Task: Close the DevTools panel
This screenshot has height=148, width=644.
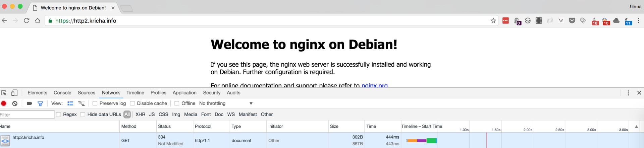Action: (x=639, y=93)
